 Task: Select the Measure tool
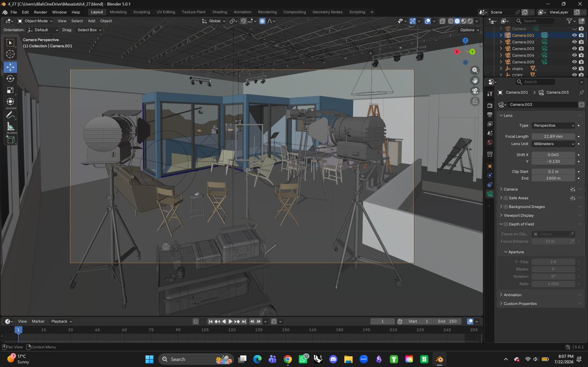point(10,126)
